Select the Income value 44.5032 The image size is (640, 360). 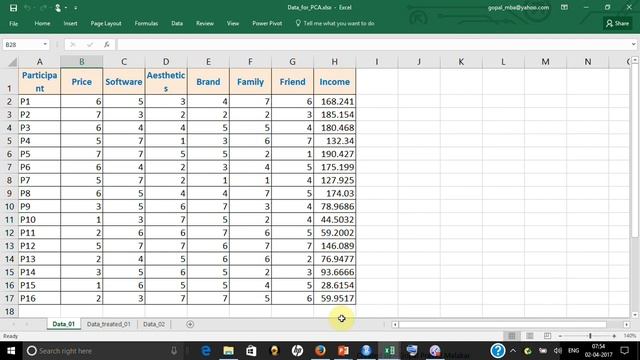tap(334, 220)
